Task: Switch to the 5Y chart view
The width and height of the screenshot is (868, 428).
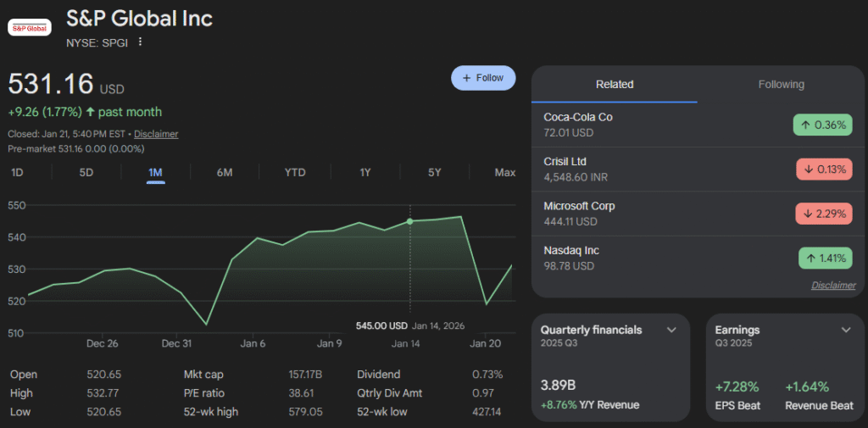Action: click(435, 173)
